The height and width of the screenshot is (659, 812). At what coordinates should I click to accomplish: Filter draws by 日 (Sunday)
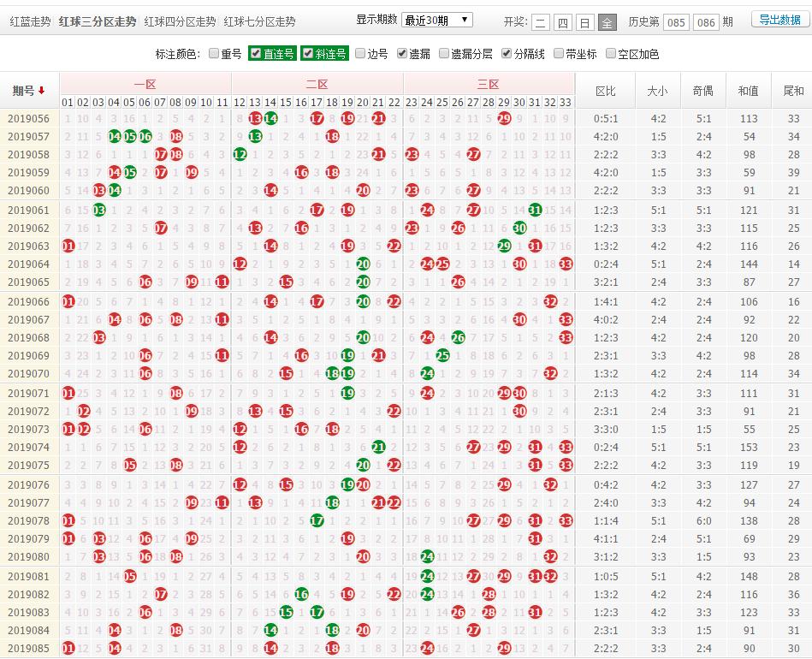[x=584, y=22]
